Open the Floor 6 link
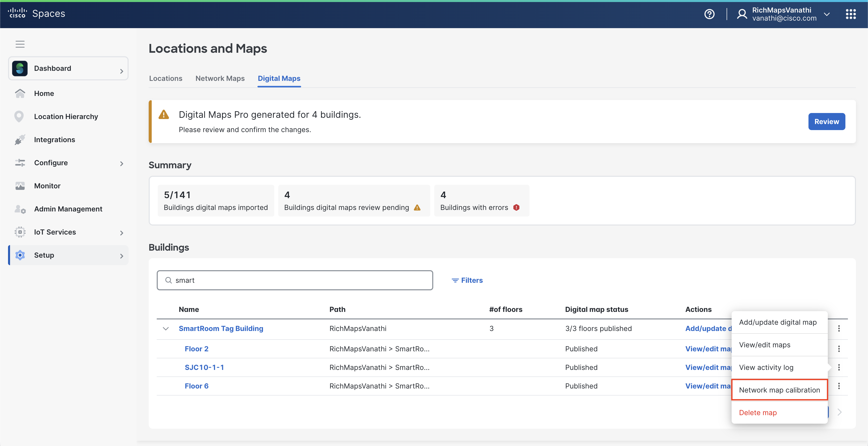 pos(196,386)
